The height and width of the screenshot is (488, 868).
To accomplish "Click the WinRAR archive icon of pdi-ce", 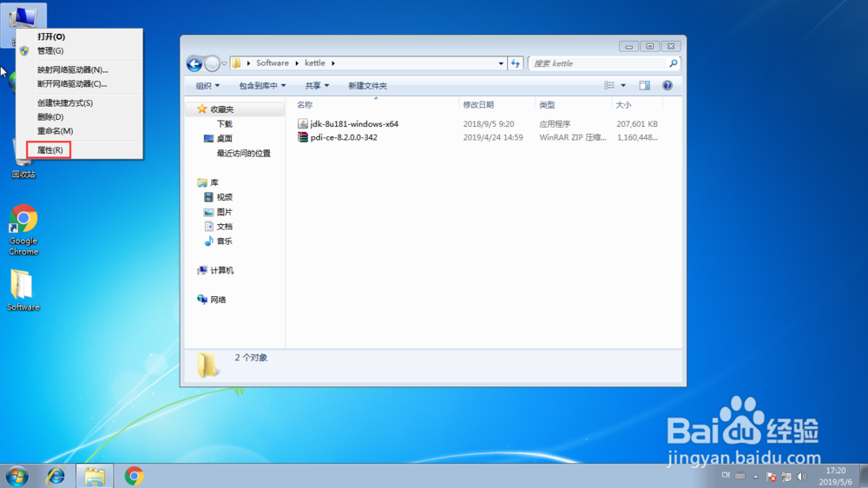I will [303, 137].
